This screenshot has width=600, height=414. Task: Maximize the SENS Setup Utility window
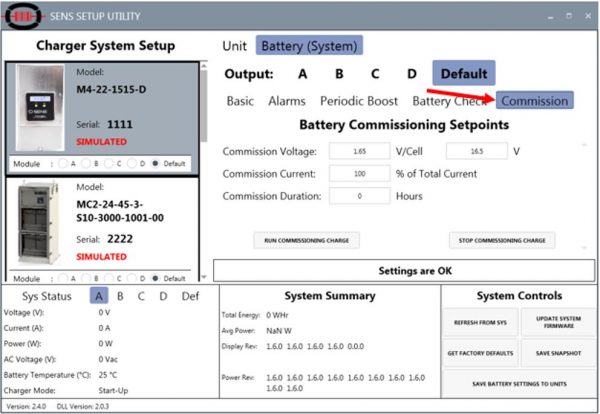point(569,16)
